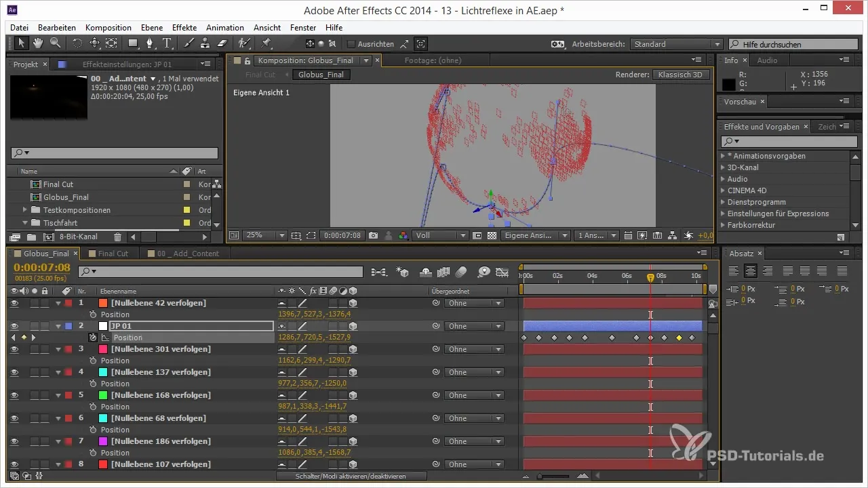The width and height of the screenshot is (868, 488).
Task: Click the yellow label swatch of Tischfahrt
Action: (186, 223)
